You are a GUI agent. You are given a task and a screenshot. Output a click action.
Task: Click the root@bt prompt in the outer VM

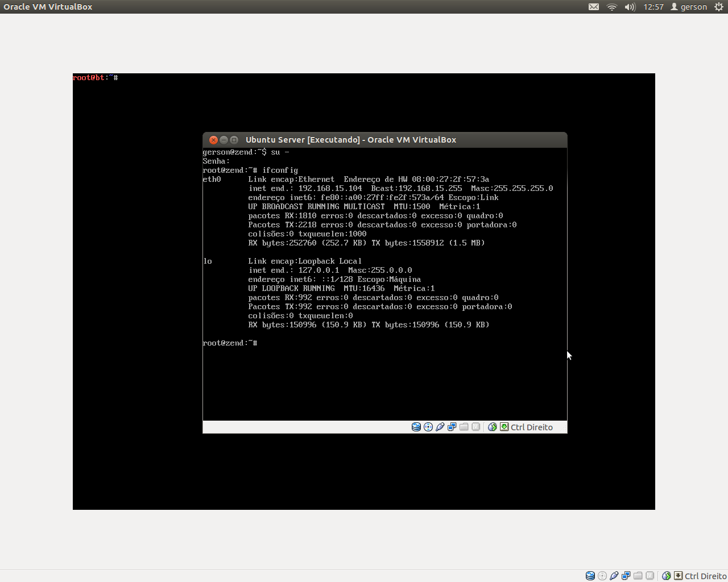pos(95,77)
